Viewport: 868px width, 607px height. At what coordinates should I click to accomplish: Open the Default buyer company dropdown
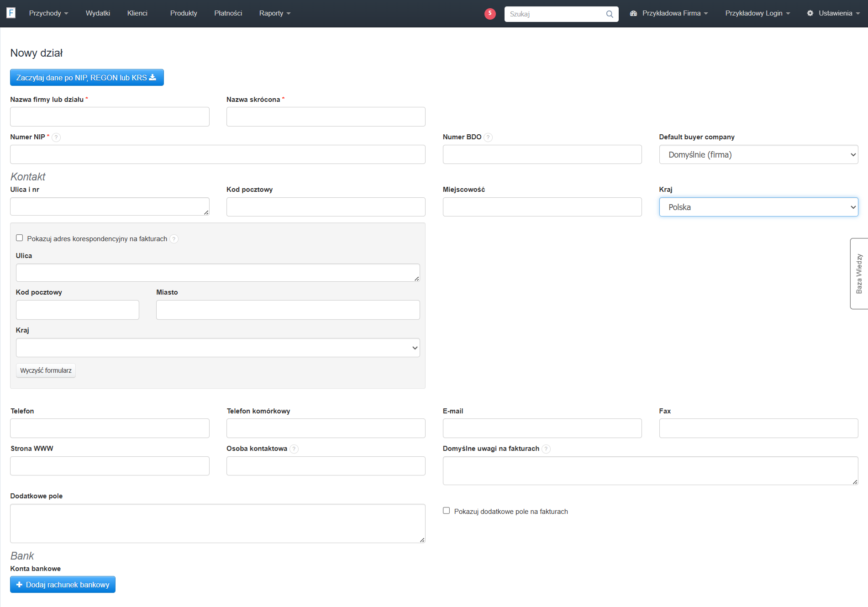[758, 155]
